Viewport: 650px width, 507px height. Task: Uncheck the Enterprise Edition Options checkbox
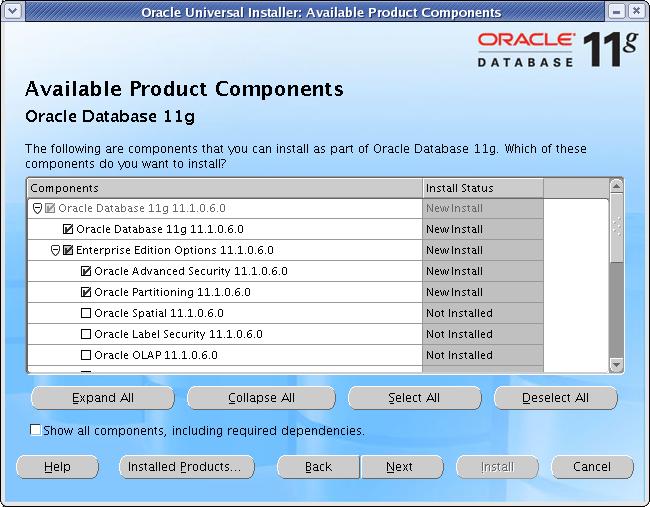(x=68, y=250)
